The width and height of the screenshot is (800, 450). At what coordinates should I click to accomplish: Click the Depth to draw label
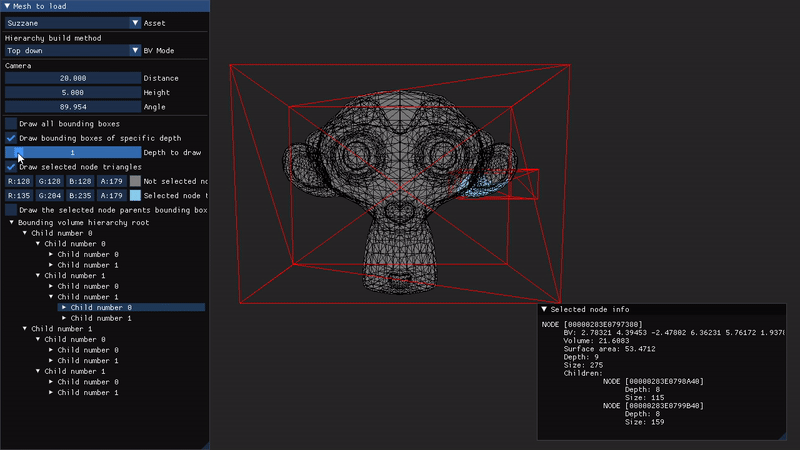pos(172,152)
